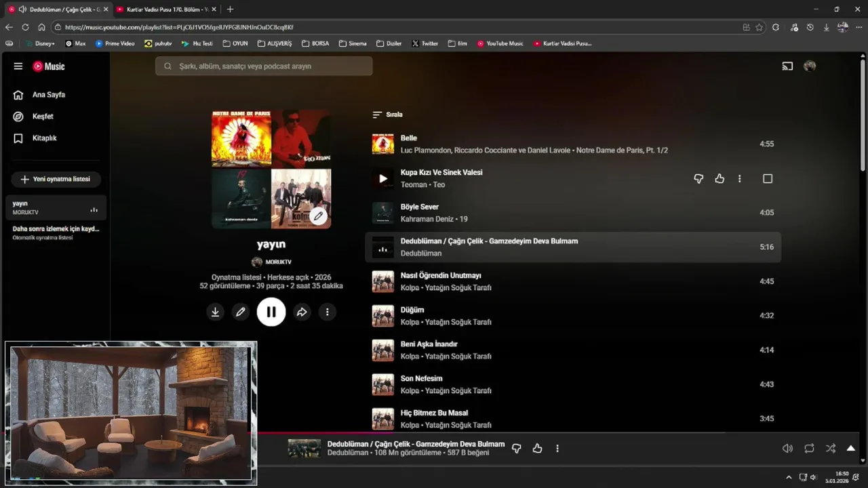
Task: Open Kahraman Deniz artist link
Action: click(427, 220)
